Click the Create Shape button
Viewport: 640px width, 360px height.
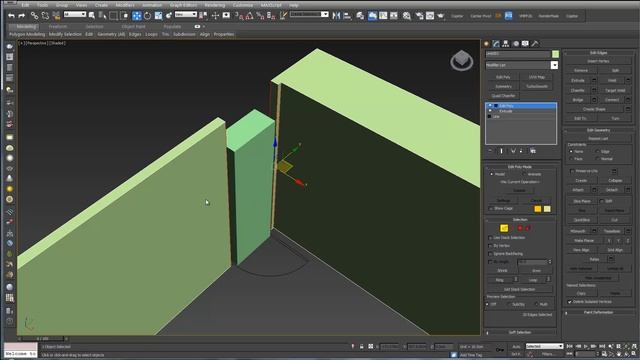[594, 109]
